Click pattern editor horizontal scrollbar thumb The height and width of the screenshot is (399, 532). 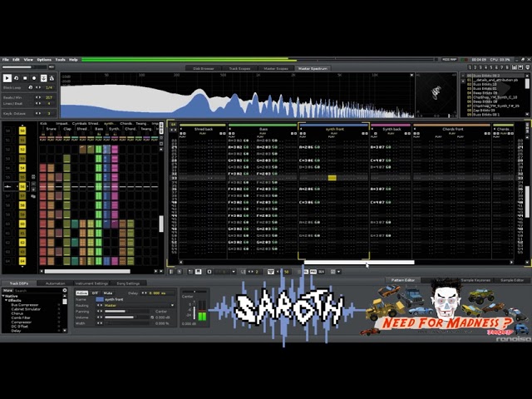pos(359,263)
